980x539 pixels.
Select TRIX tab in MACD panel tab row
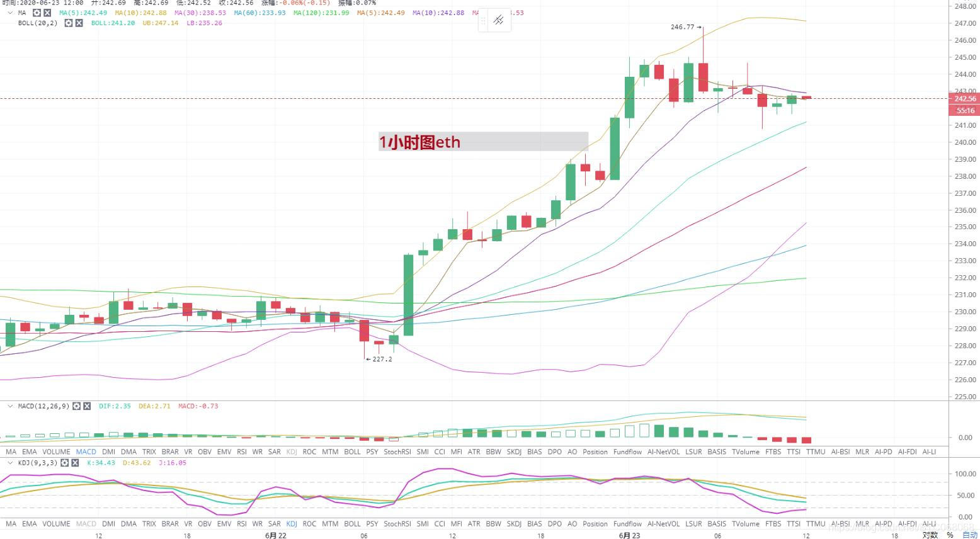pos(149,451)
